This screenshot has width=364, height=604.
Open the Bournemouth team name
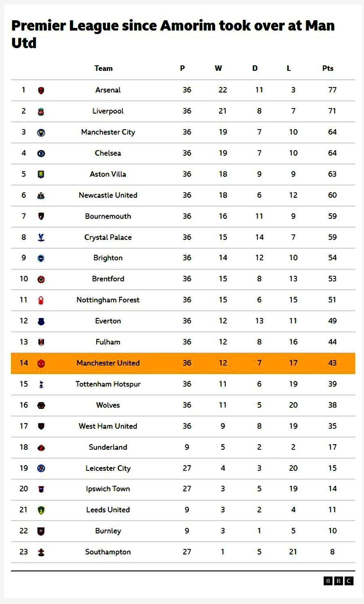108,216
